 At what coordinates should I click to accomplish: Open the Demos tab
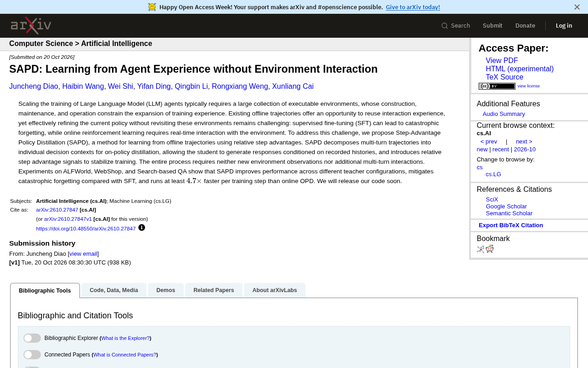point(166,290)
